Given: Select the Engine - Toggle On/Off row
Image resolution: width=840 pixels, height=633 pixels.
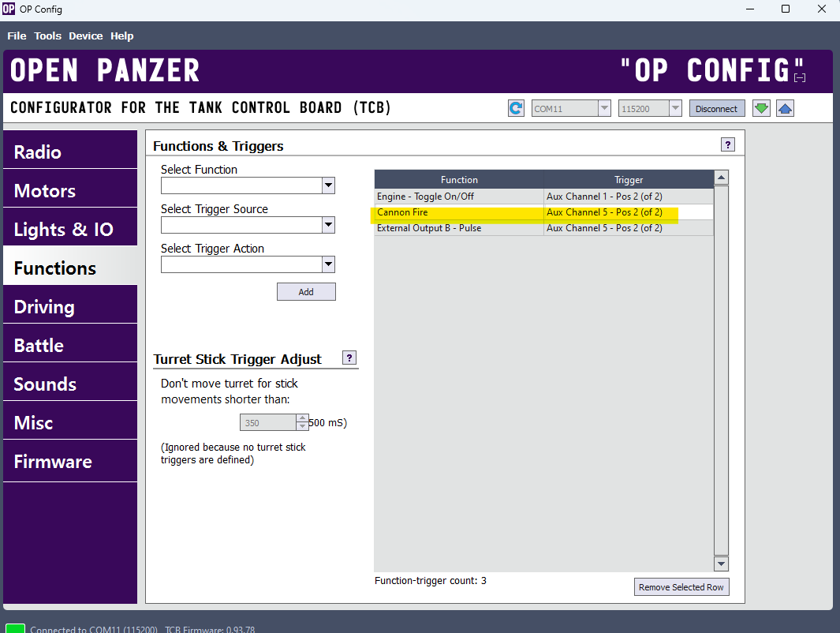Looking at the screenshot, I should (543, 197).
